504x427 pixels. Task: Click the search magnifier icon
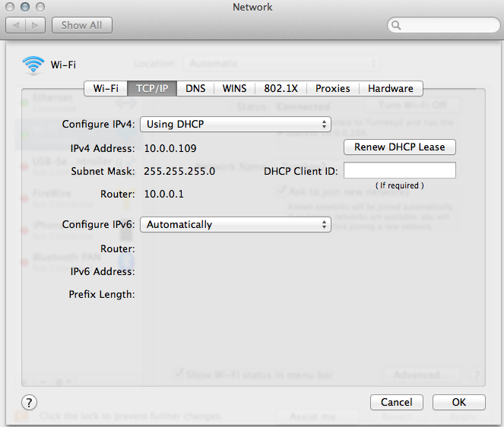pyautogui.click(x=396, y=25)
